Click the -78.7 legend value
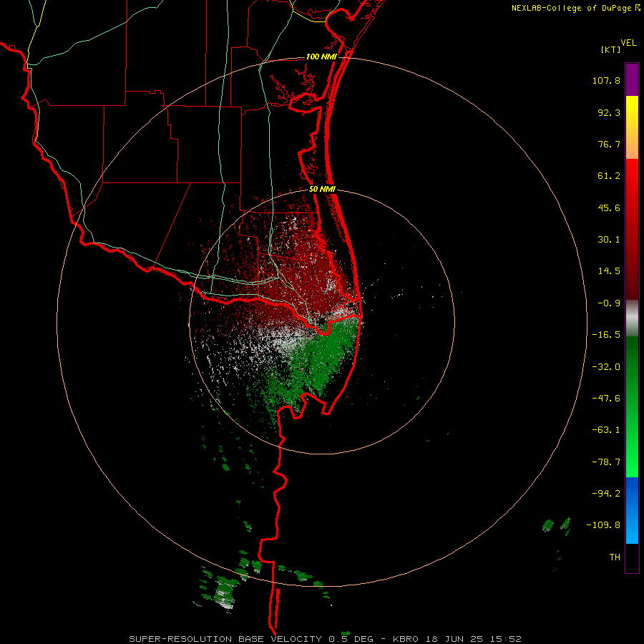The image size is (644, 644). [606, 462]
